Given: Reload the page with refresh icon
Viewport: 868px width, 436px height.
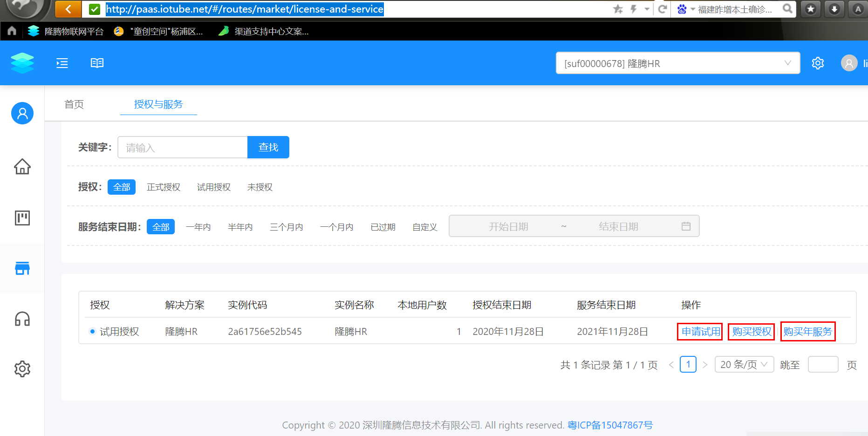Looking at the screenshot, I should coord(662,9).
